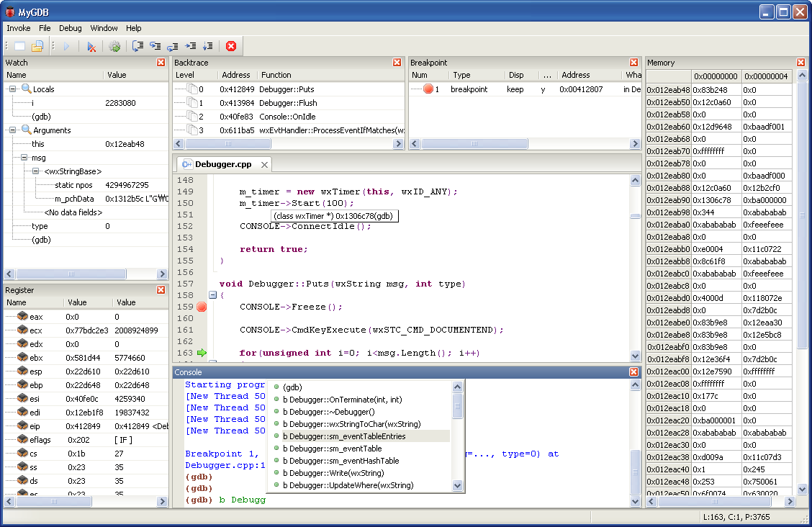Select the Debugger.cpp editor tab
This screenshot has height=527, width=812.
(223, 164)
